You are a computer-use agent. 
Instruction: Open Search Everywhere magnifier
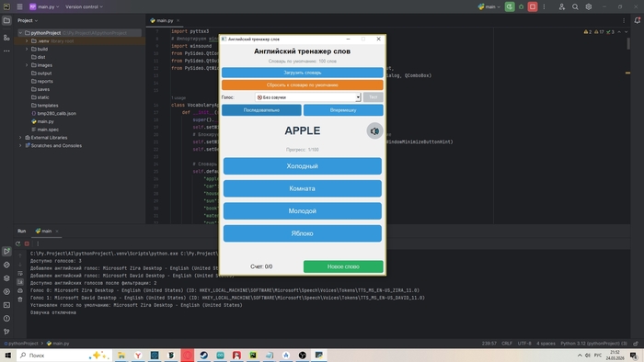coord(575,7)
